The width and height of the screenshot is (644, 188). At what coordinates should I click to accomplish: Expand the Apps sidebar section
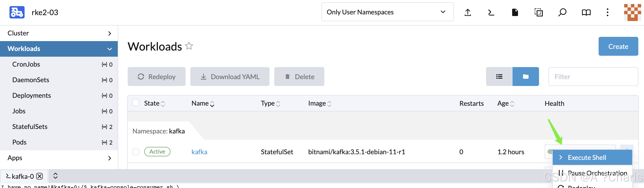pyautogui.click(x=59, y=158)
